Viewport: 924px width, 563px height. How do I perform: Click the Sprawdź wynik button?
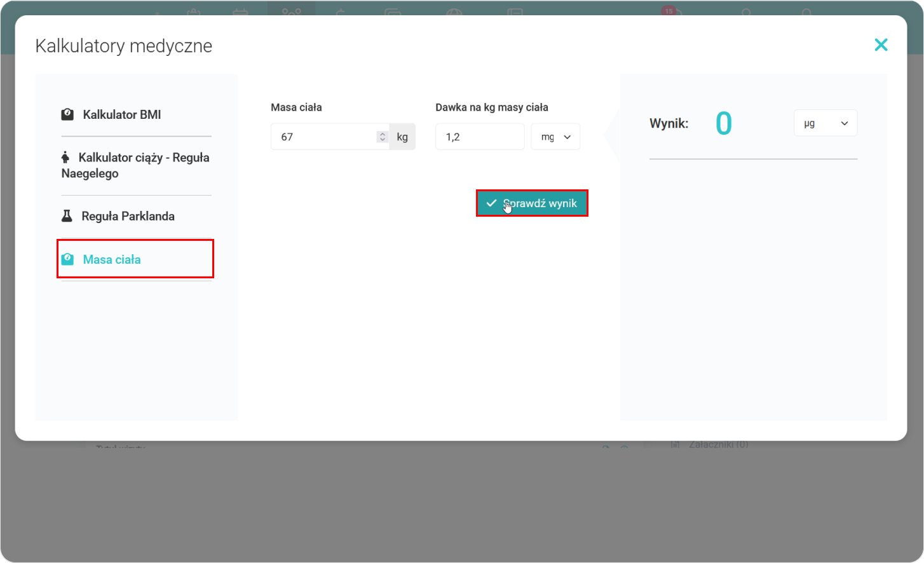tap(532, 203)
